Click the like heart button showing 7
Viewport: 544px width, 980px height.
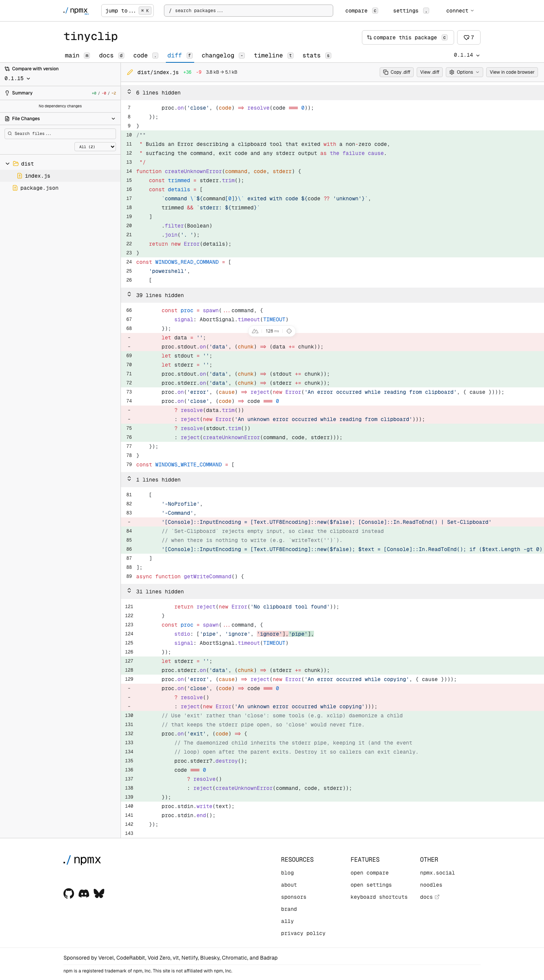coord(468,37)
